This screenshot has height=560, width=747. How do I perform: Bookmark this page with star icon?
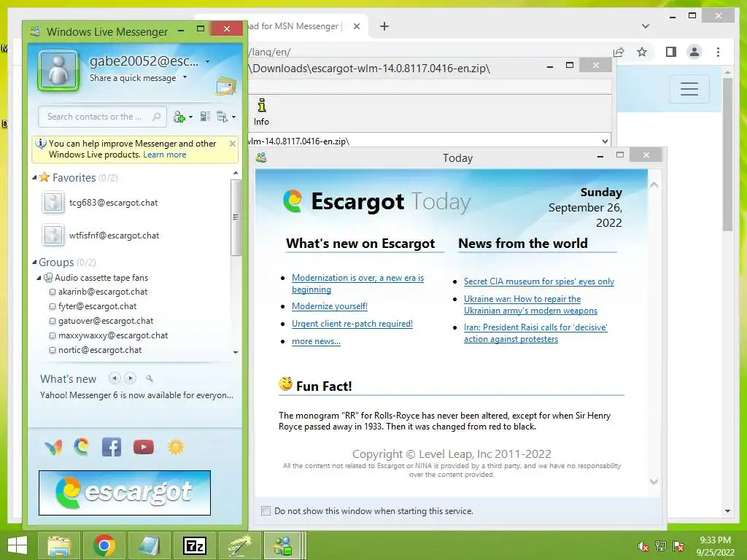click(642, 52)
